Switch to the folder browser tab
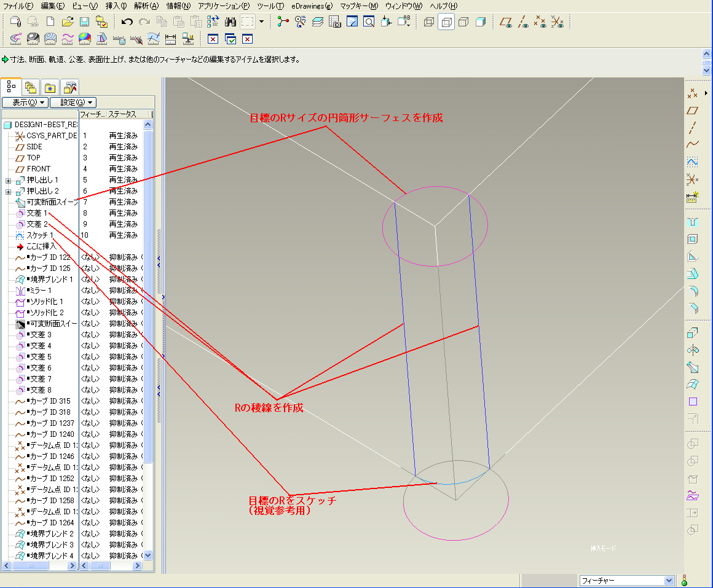Screen dimensions: 713x588 (x=30, y=87)
